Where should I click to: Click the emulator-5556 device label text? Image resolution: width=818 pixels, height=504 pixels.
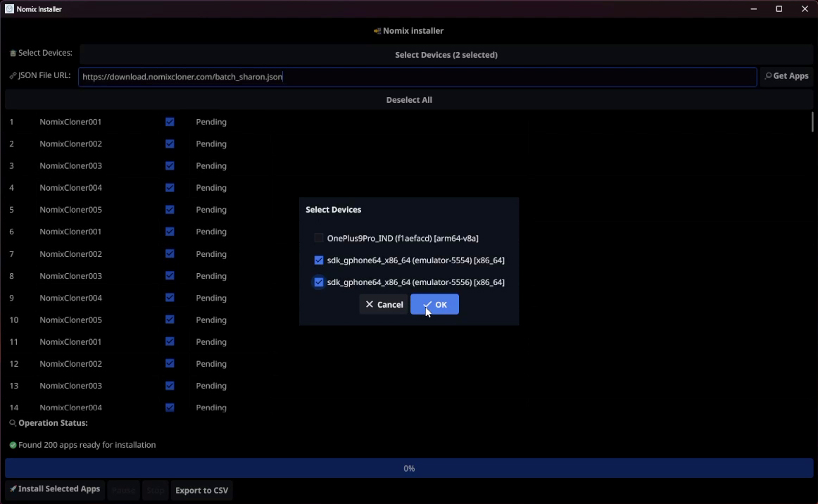pos(416,282)
